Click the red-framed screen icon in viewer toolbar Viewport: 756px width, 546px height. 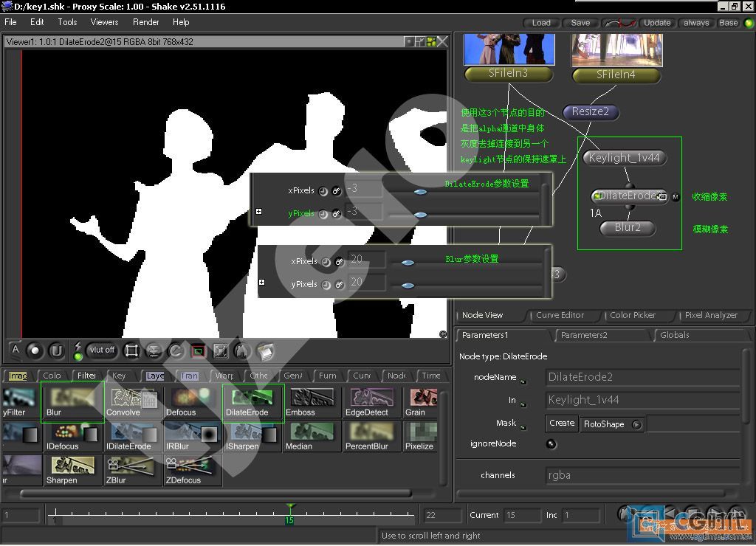pos(198,350)
